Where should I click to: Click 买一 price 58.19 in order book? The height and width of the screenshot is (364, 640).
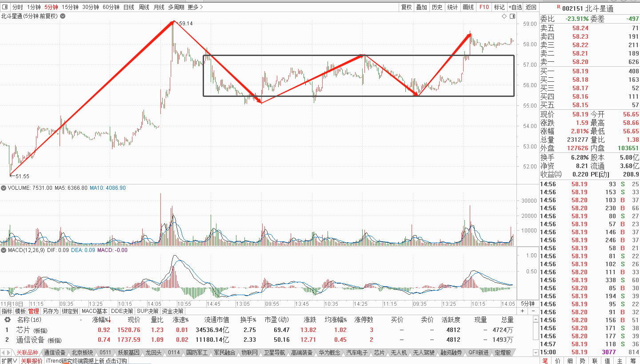[580, 72]
